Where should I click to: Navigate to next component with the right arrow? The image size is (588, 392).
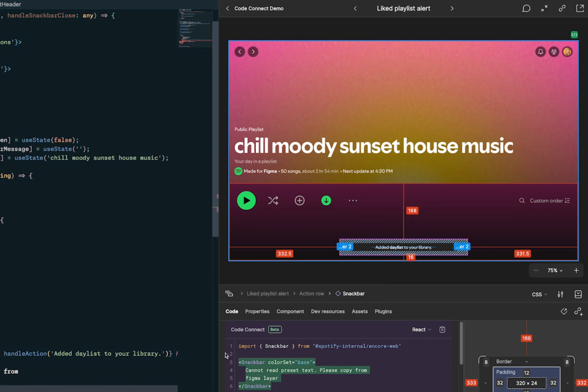tap(452, 8)
